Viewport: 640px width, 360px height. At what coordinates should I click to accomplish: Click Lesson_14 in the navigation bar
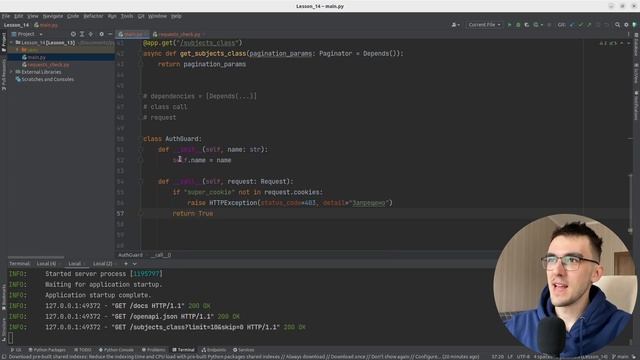click(16, 25)
